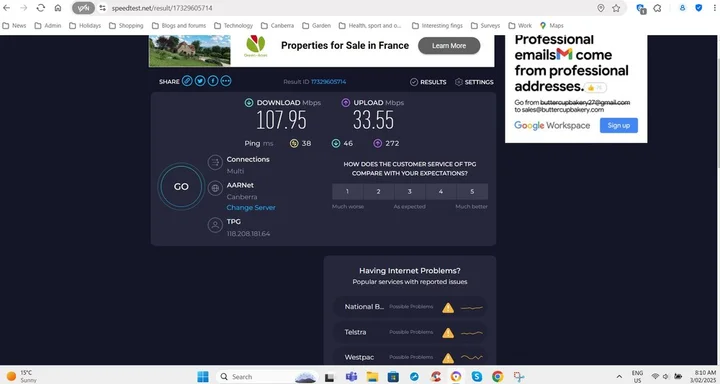Rate TPG customer service 1
720x384 pixels.
coord(348,192)
